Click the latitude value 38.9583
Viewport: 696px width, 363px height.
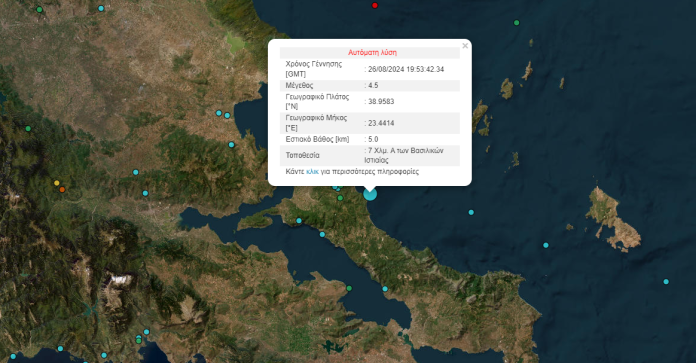[x=381, y=102]
